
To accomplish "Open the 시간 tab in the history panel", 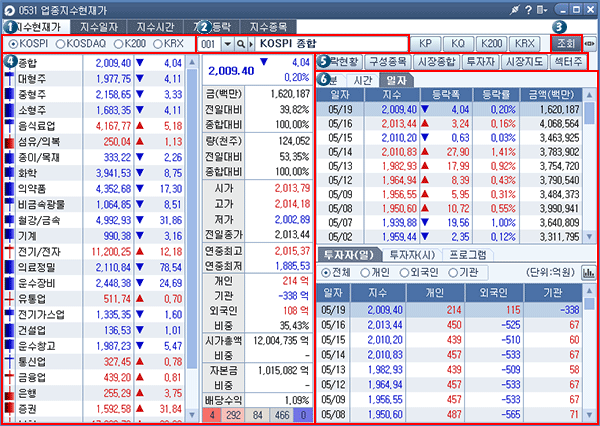I will tap(362, 80).
